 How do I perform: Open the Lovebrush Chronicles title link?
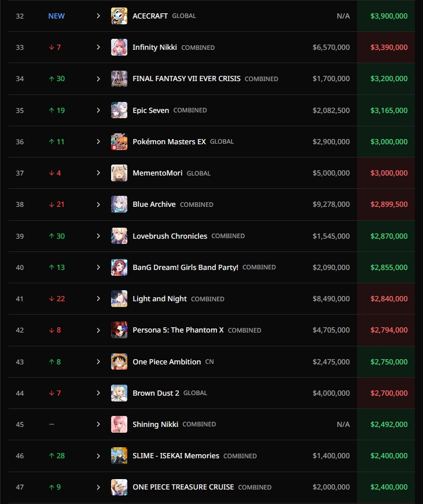pos(170,236)
